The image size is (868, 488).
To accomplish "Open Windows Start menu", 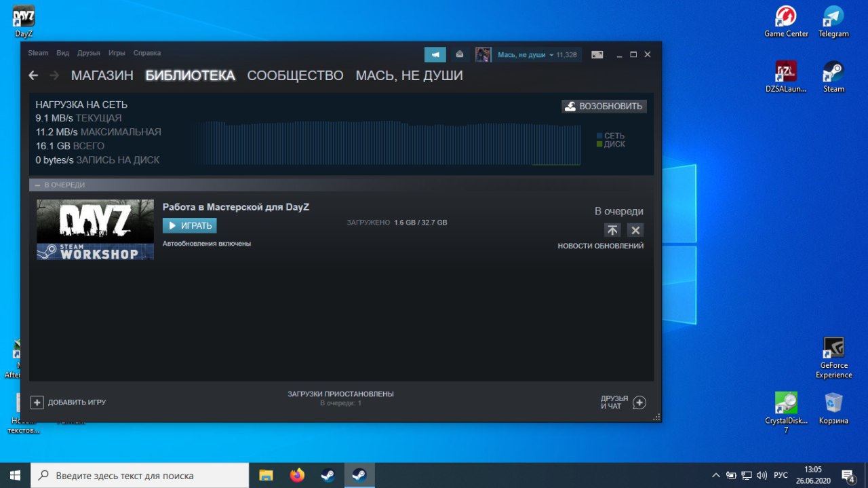I will pos(15,475).
